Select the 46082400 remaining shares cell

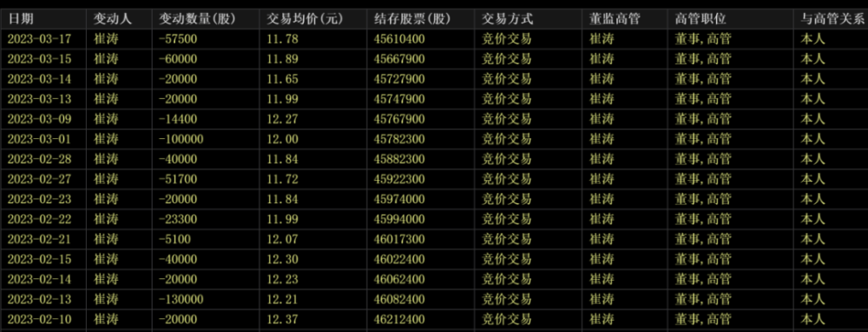point(421,300)
